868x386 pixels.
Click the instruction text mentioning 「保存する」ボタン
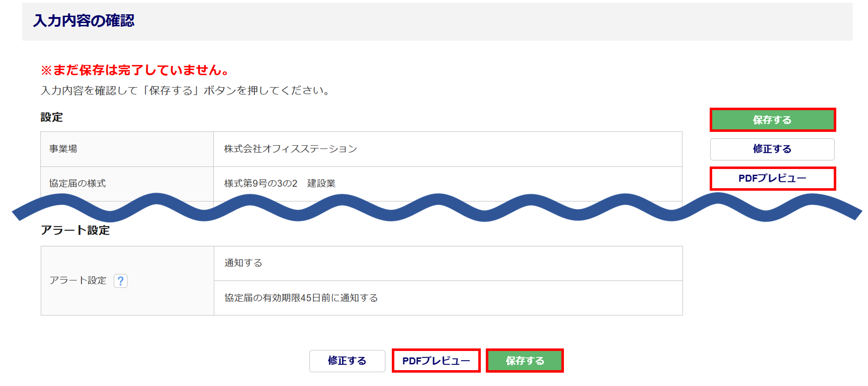point(186,91)
